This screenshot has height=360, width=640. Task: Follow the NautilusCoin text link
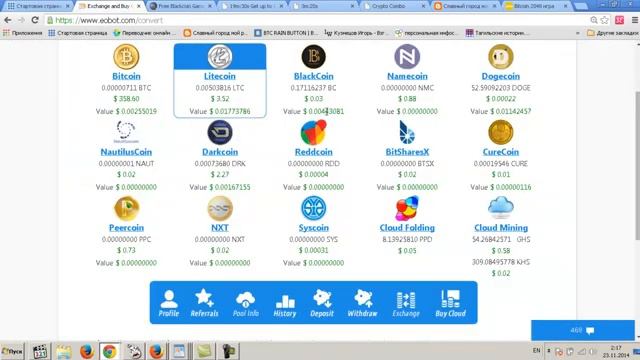coord(126,152)
